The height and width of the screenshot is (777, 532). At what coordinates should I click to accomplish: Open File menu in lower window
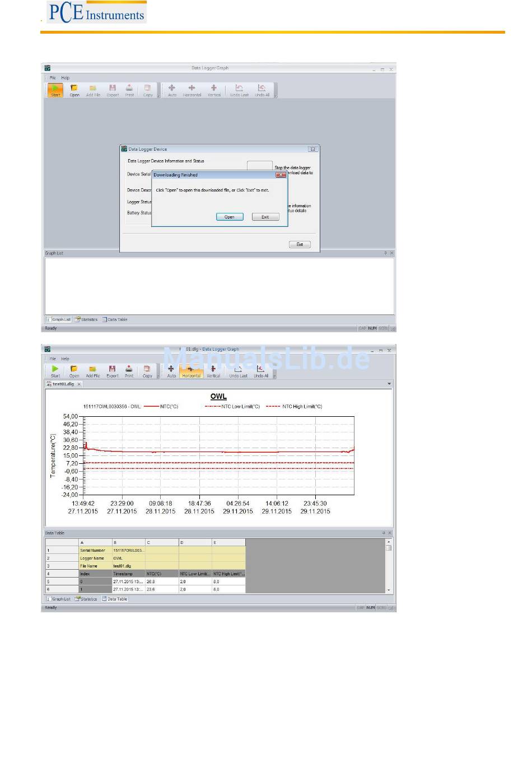[53, 359]
